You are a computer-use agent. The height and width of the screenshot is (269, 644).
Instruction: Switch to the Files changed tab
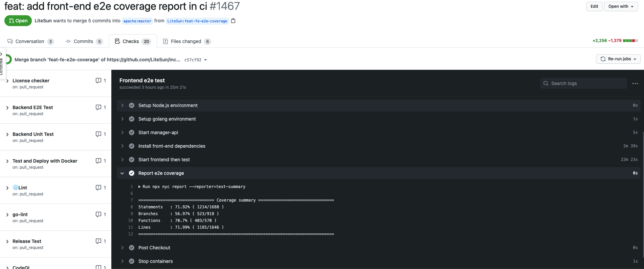point(187,41)
